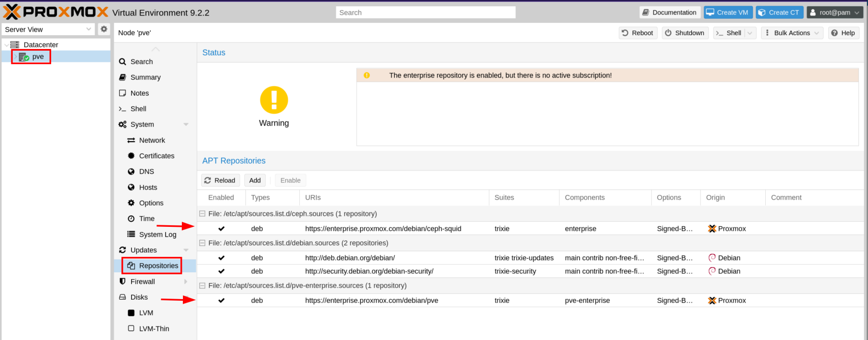The image size is (868, 340).
Task: Click the Reboot button
Action: pyautogui.click(x=638, y=33)
